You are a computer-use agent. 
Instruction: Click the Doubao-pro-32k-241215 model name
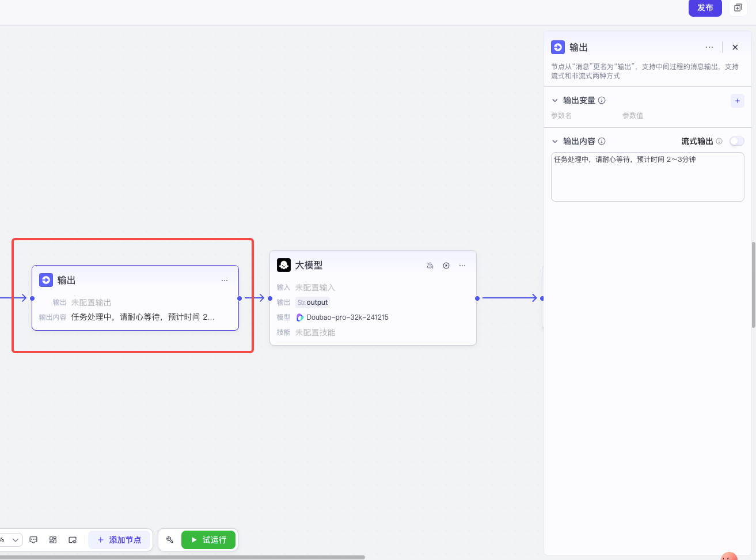pyautogui.click(x=347, y=317)
